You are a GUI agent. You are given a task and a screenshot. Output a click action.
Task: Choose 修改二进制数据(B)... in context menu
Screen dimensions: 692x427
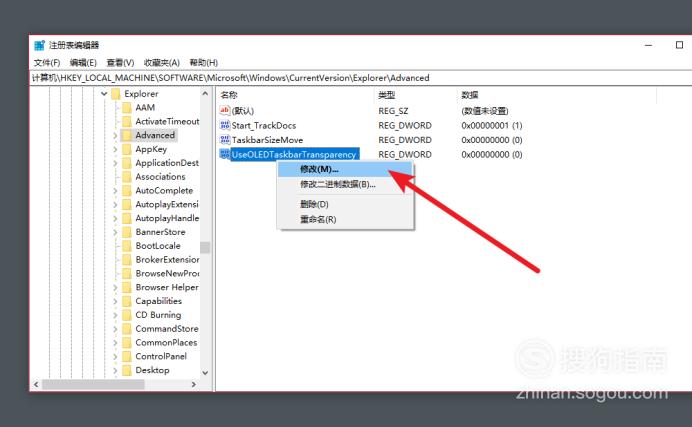345,184
